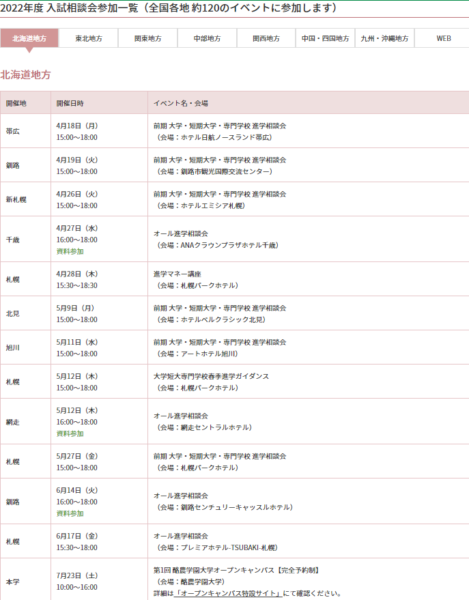The height and width of the screenshot is (600, 469).
Task: Click the 開催日時 column header
Action: point(70,103)
